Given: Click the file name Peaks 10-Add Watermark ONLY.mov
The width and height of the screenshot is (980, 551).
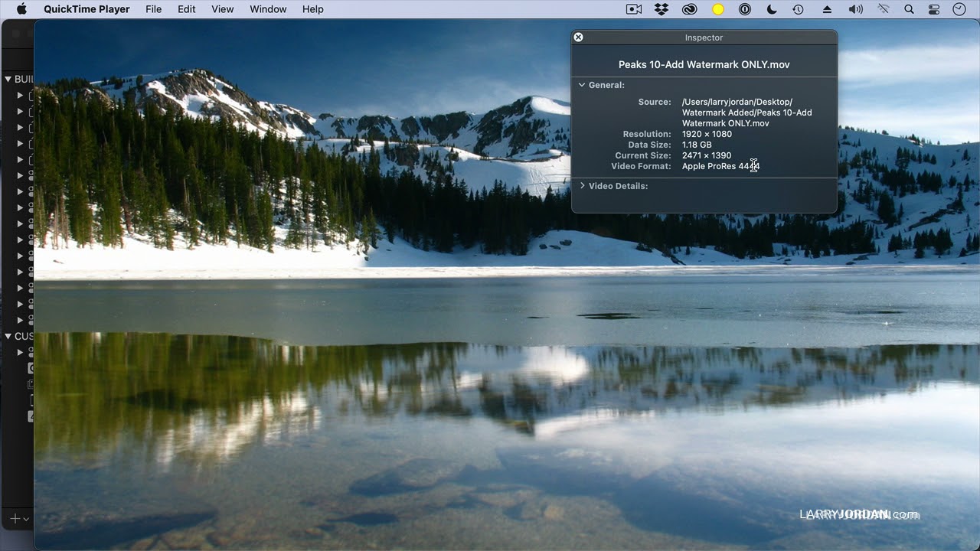Looking at the screenshot, I should click(x=704, y=65).
